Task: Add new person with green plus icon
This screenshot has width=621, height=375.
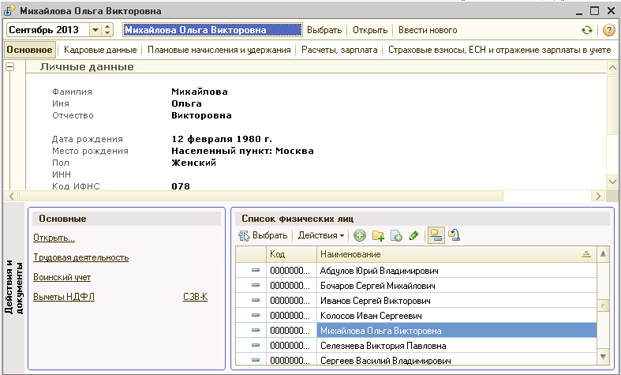Action: [x=360, y=236]
